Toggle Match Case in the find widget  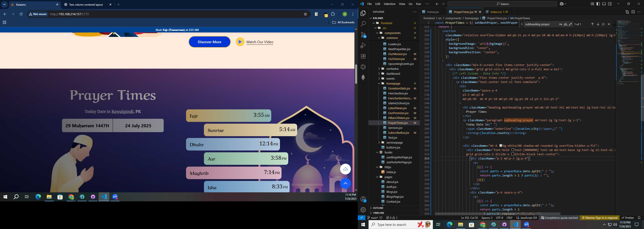pos(561,24)
